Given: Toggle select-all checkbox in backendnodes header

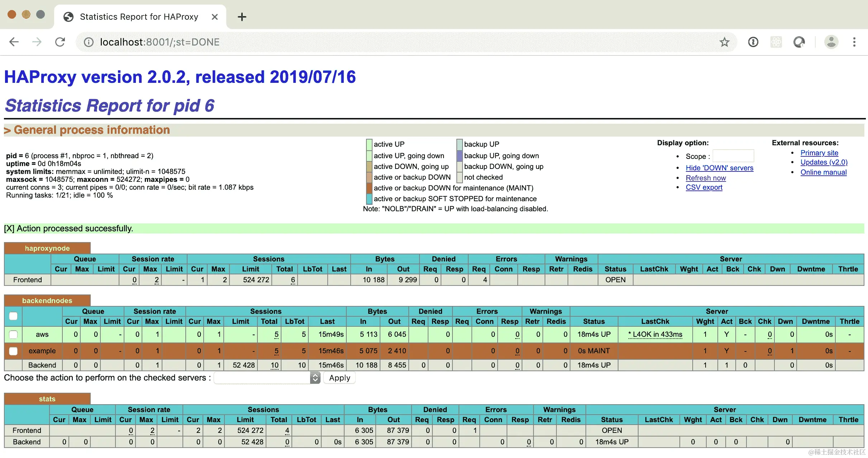Looking at the screenshot, I should point(13,316).
